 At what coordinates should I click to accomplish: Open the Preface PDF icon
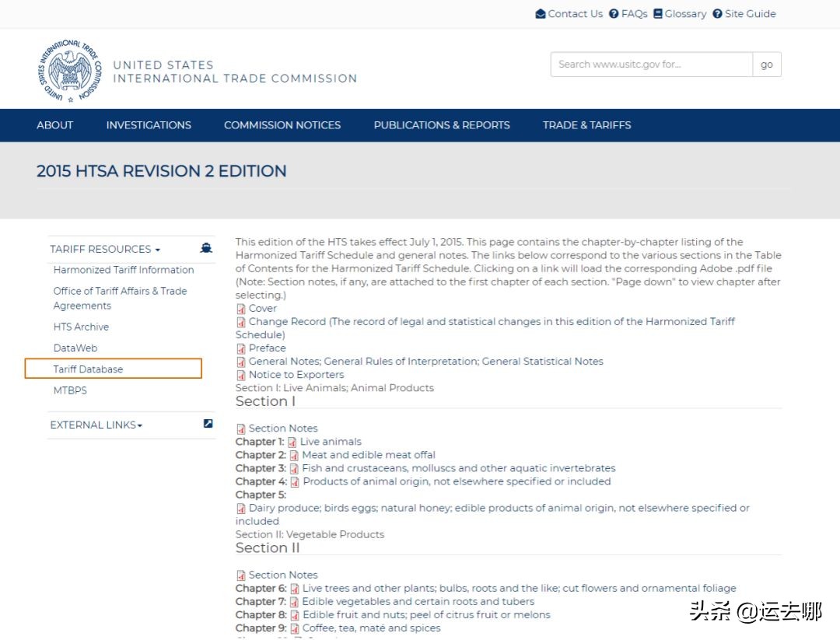(241, 348)
